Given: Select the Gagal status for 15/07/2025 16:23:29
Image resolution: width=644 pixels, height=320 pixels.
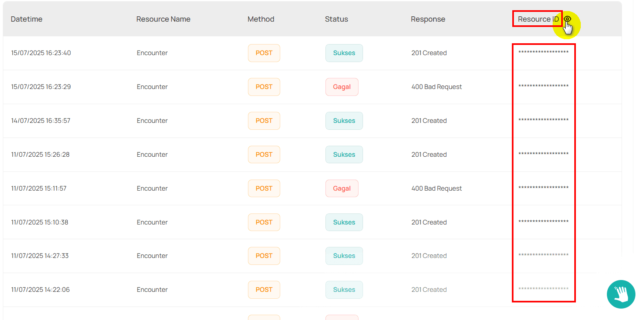Looking at the screenshot, I should point(342,87).
